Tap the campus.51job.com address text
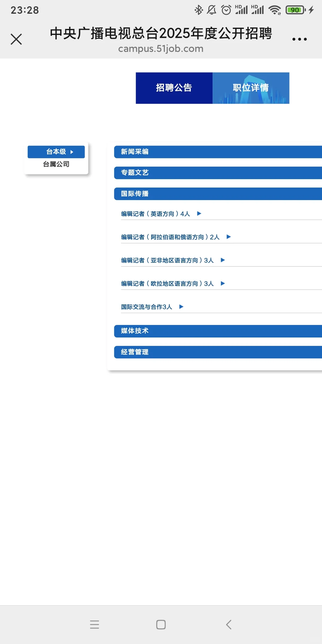 tap(161, 49)
